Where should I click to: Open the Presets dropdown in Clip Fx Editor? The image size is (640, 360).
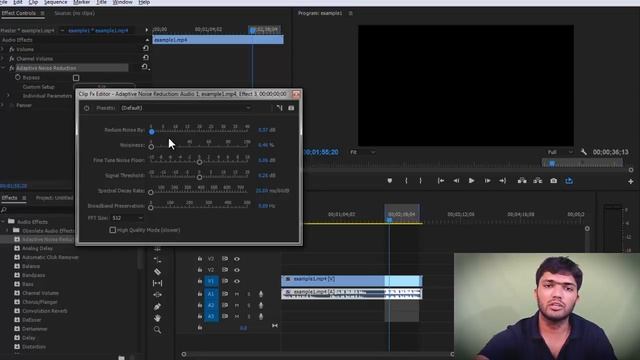click(x=186, y=108)
